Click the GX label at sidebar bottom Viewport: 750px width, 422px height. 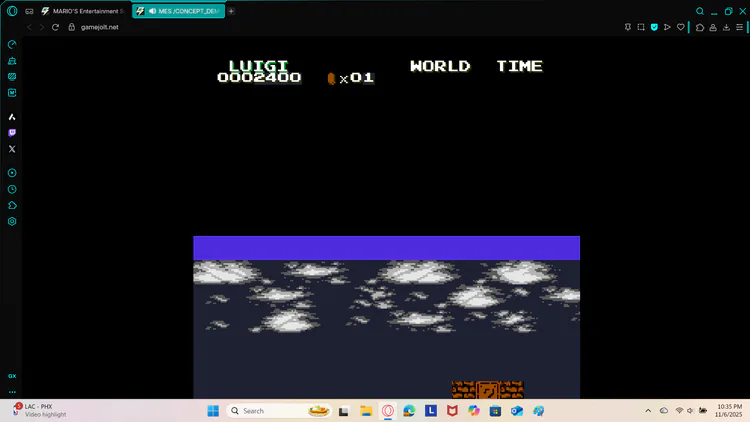pos(12,376)
